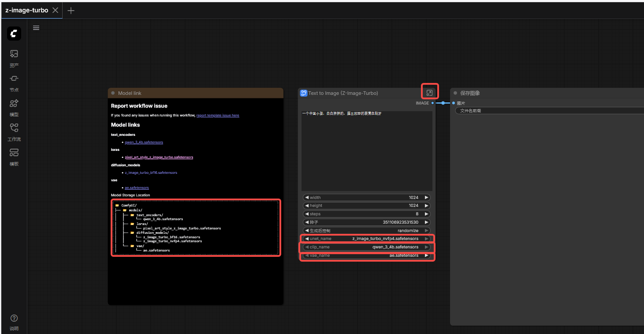Collapse the Model link node via its dot
The image size is (644, 334).
(x=113, y=93)
